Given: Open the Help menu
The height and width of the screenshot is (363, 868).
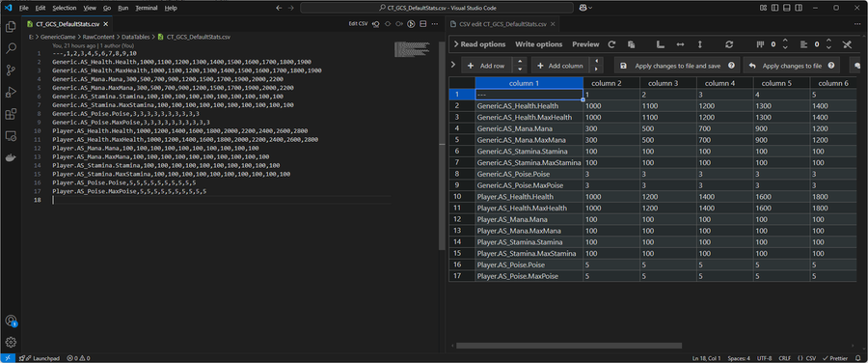Looking at the screenshot, I should coord(171,8).
